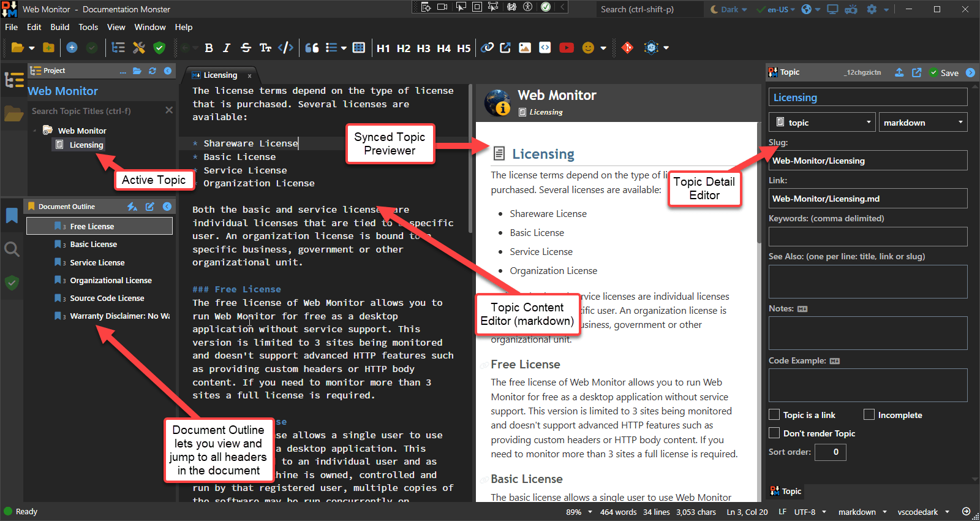Insert a table from the toolbar
Viewport: 980px width, 521px height.
(x=359, y=48)
